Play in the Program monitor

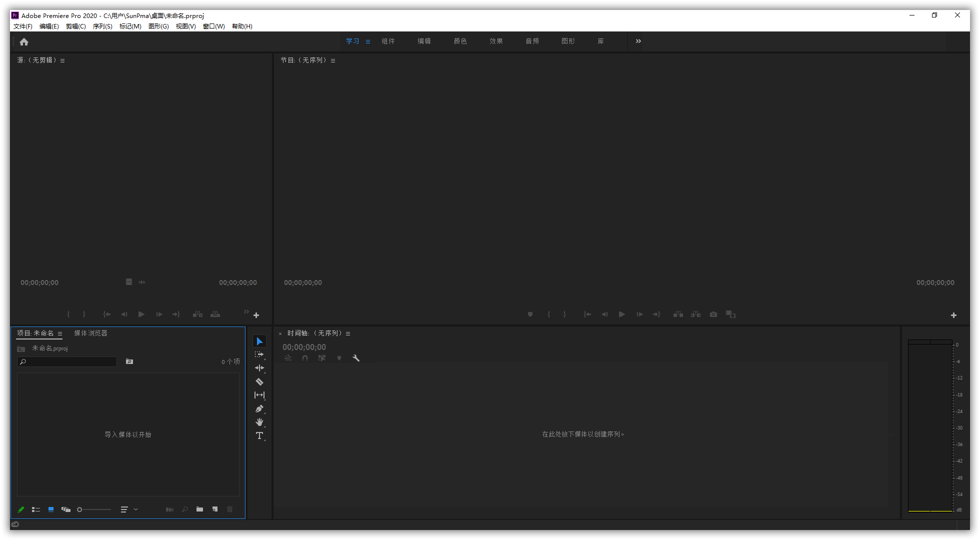pos(621,314)
